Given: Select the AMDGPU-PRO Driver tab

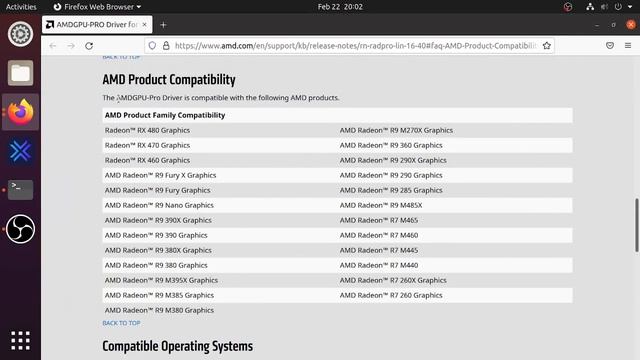Looking at the screenshot, I should pos(97,24).
